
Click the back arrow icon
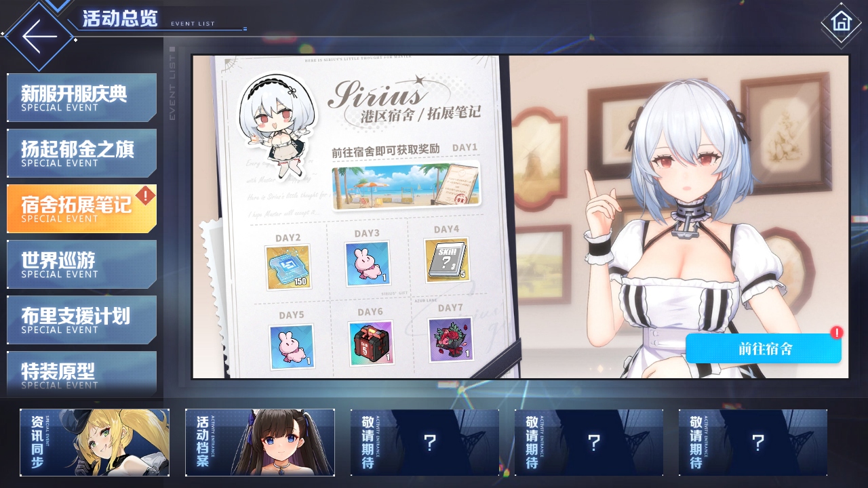click(39, 36)
